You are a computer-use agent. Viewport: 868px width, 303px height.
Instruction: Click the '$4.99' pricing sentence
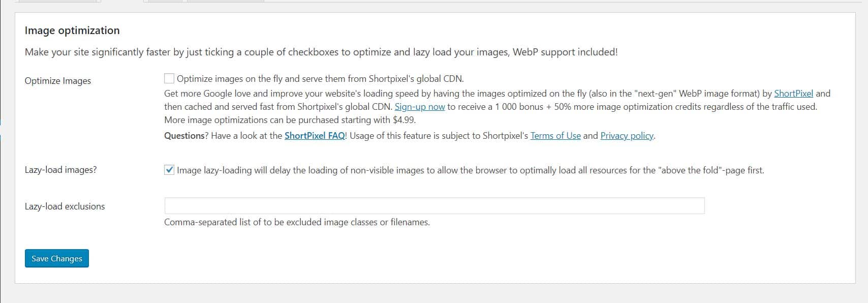290,120
